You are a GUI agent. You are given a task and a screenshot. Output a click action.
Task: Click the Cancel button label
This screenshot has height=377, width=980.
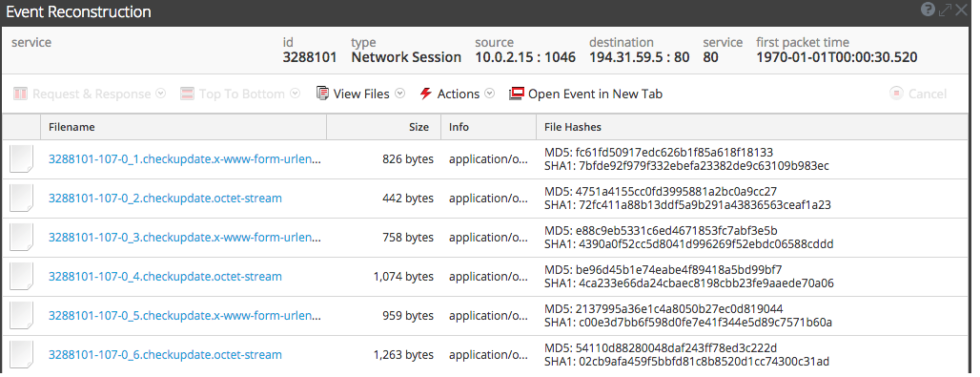pyautogui.click(x=928, y=94)
